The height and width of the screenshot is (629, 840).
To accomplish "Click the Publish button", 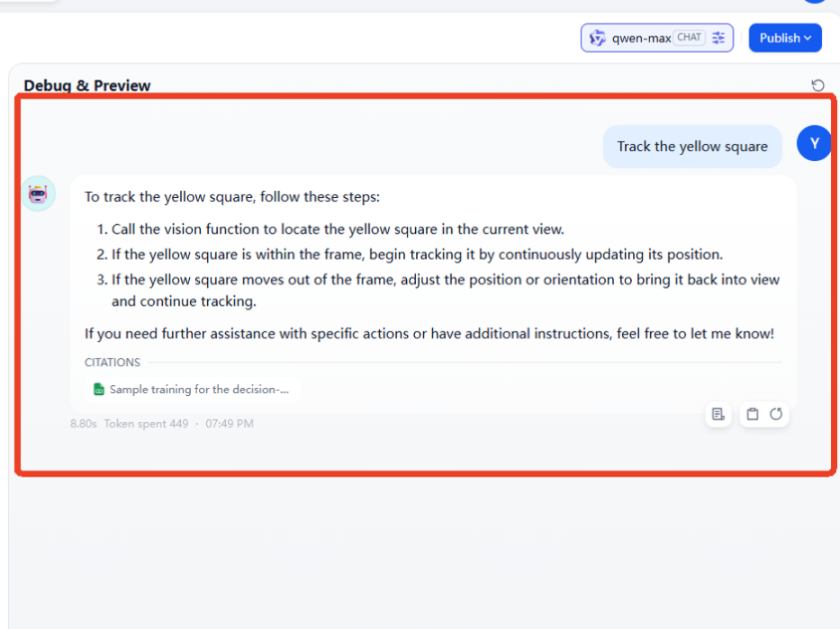I will pos(785,38).
